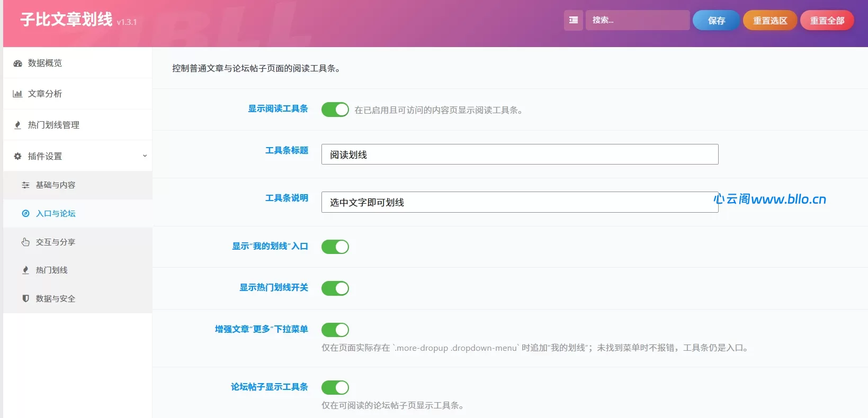Click the bar chart icon for 文章分析
Viewport: 868px width, 418px height.
click(17, 94)
